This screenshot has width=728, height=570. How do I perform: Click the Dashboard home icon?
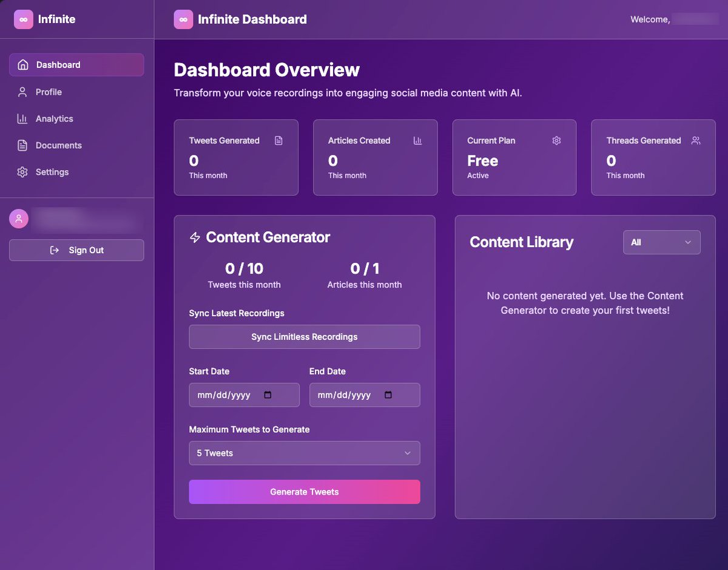point(23,65)
